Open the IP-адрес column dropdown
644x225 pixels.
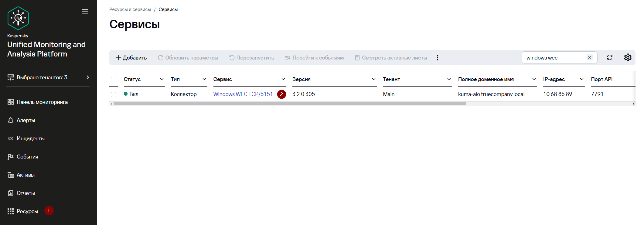[x=582, y=79]
